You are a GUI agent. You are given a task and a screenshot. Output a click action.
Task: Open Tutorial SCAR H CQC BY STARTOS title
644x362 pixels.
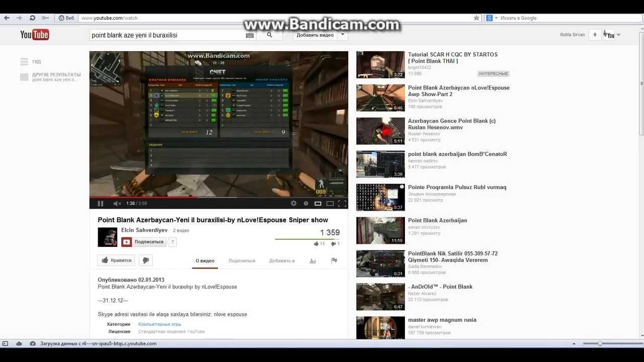453,58
